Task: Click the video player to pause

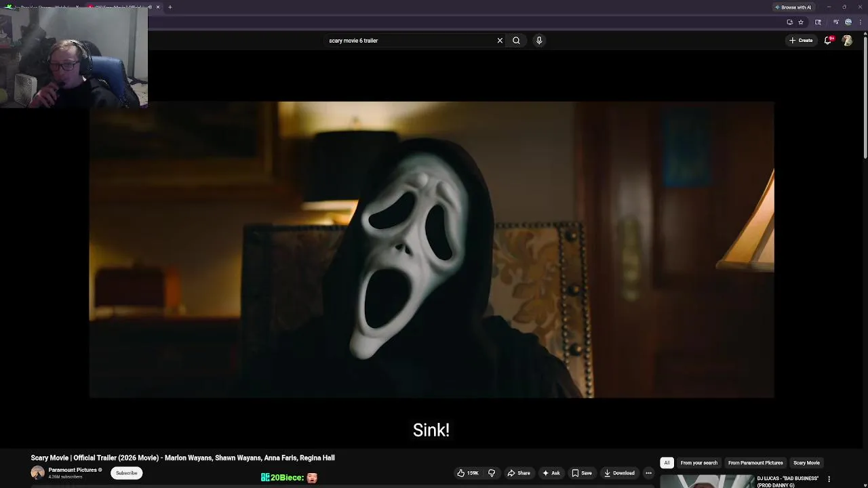Action: pos(431,249)
